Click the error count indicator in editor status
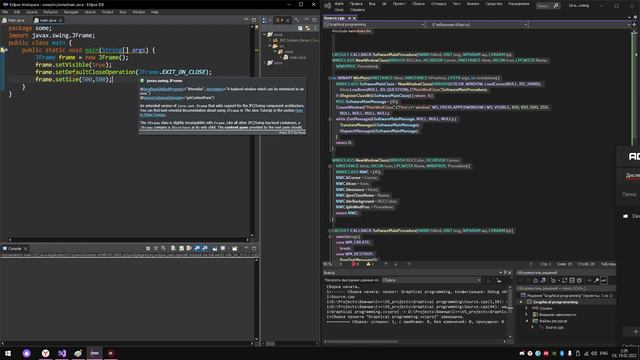The width and height of the screenshot is (640, 360). (355, 264)
